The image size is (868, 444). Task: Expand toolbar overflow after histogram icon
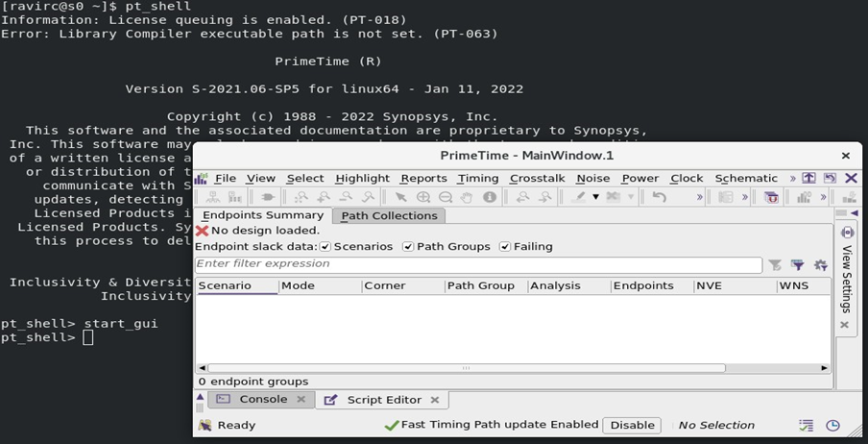(x=824, y=197)
